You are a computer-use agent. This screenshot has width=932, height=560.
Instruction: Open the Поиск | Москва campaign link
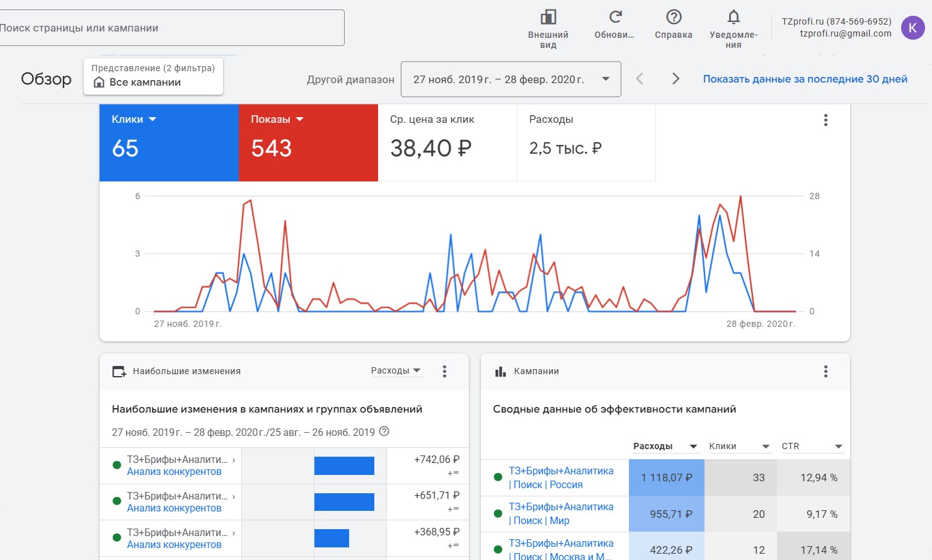(x=561, y=550)
